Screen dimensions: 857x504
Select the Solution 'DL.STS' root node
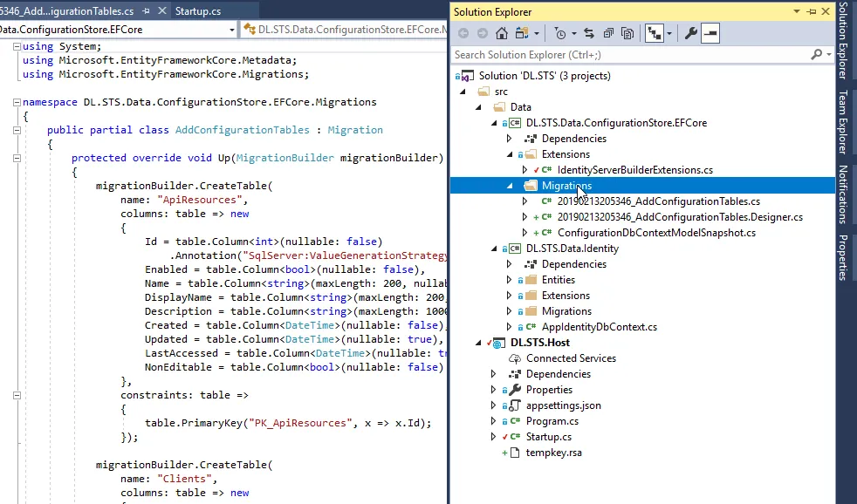click(545, 76)
